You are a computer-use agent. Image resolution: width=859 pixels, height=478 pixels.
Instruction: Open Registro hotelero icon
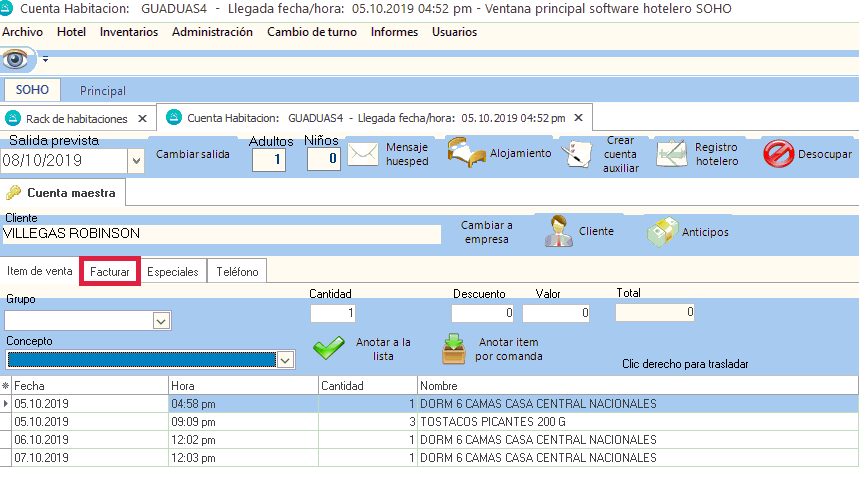[673, 154]
